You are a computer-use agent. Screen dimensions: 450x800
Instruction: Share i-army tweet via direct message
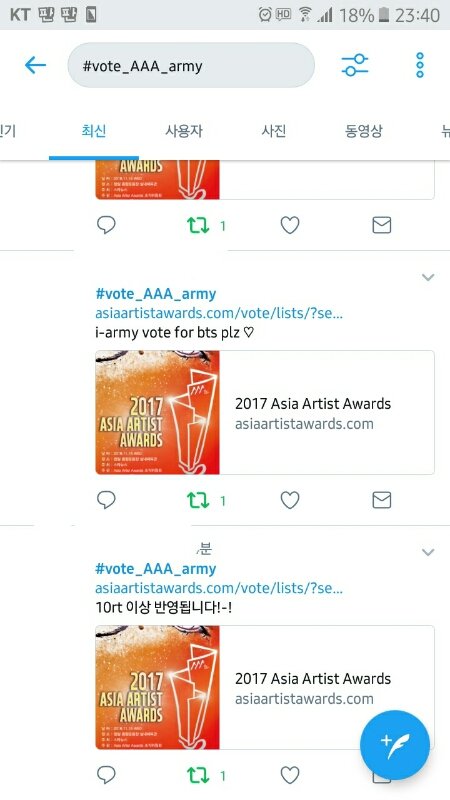382,500
